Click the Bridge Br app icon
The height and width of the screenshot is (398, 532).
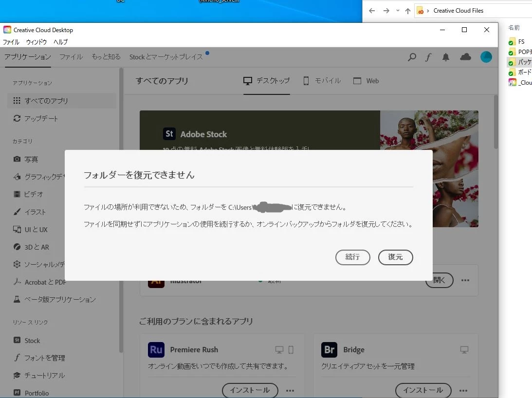point(329,349)
